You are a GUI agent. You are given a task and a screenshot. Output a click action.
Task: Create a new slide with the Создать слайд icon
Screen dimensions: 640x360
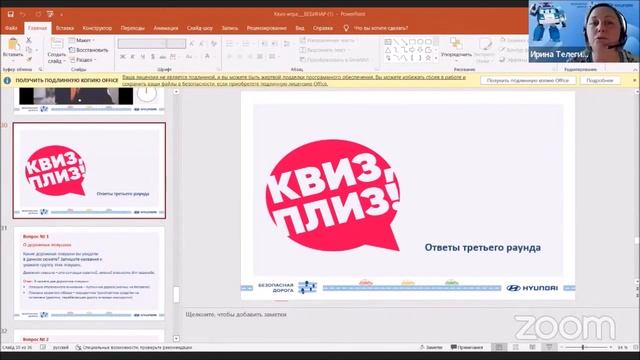(56, 44)
